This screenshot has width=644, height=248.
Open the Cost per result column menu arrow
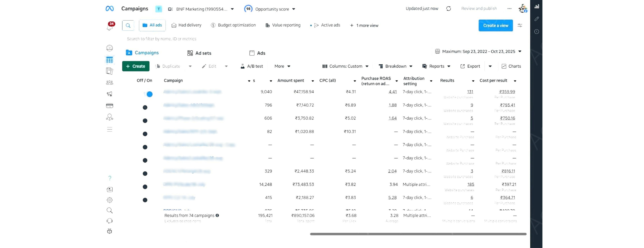tap(515, 81)
